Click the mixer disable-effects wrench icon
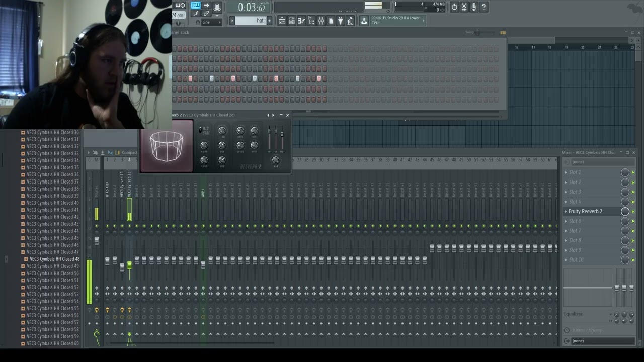644x362 pixels. (x=95, y=152)
